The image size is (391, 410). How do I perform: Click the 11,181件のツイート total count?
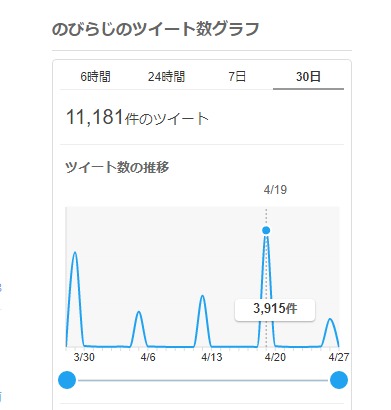137,118
